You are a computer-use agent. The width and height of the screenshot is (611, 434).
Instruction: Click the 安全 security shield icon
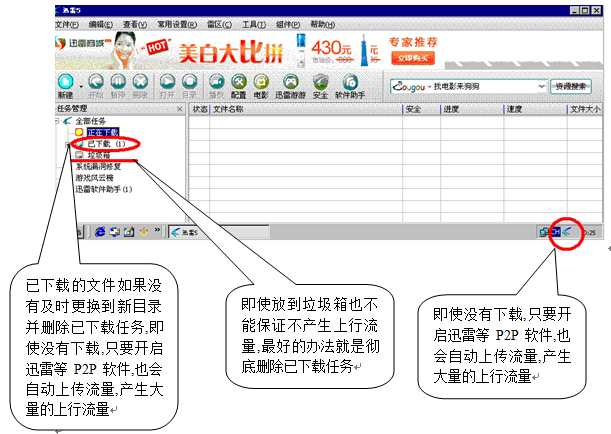click(x=320, y=82)
